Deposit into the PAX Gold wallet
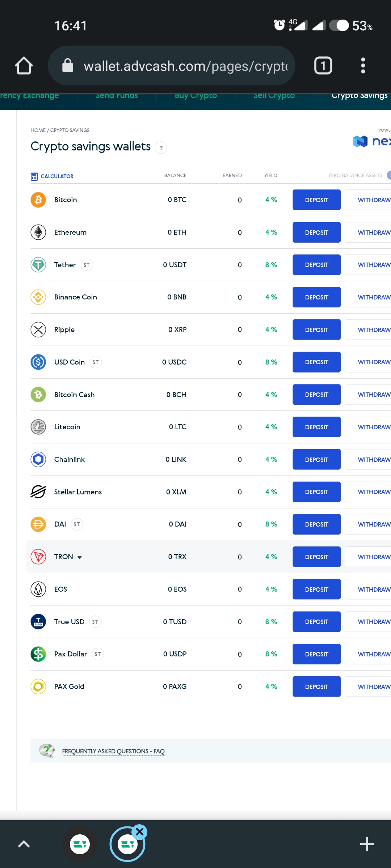The height and width of the screenshot is (868, 391). pyautogui.click(x=316, y=686)
